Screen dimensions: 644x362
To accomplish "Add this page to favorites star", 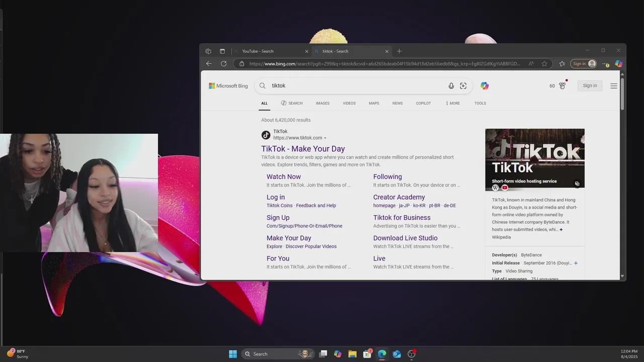I will (x=544, y=64).
